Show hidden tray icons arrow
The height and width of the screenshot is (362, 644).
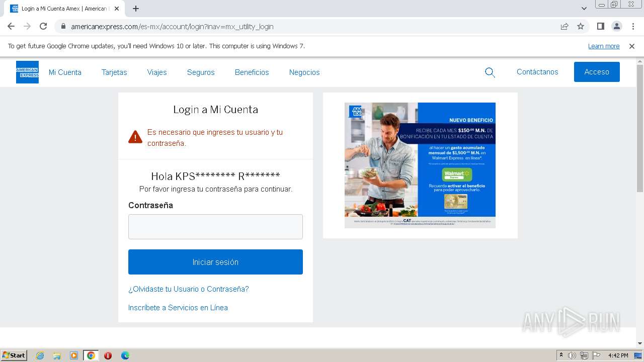[x=561, y=355]
